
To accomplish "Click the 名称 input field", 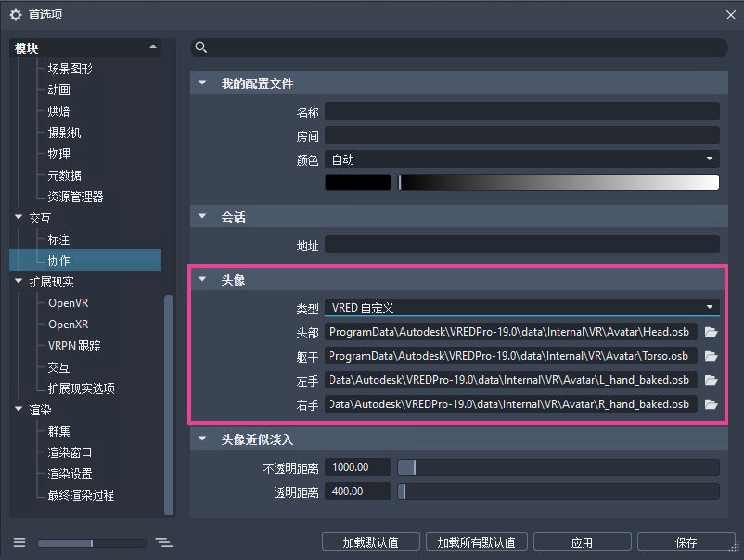I will (x=522, y=111).
